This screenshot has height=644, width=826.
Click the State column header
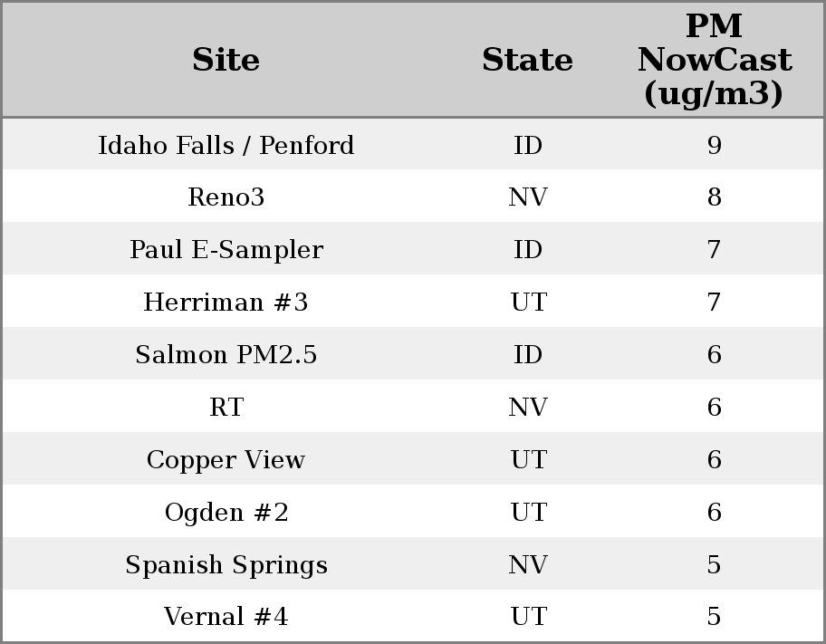[527, 61]
